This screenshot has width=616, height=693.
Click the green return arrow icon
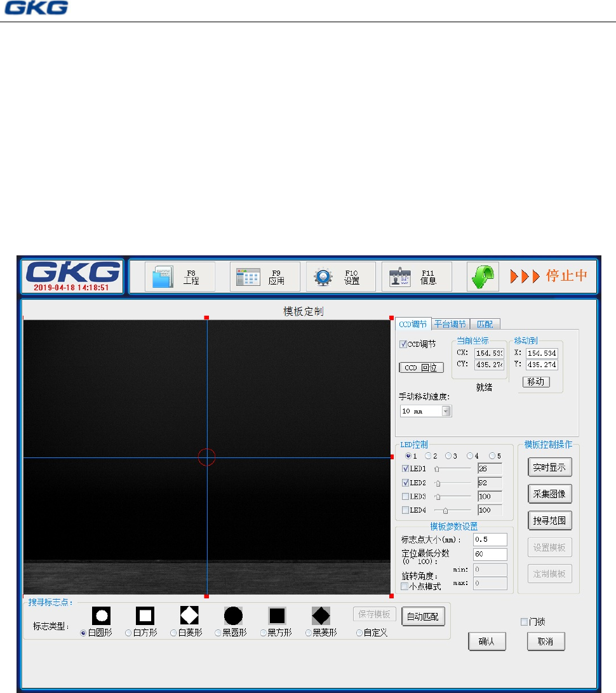pyautogui.click(x=483, y=277)
